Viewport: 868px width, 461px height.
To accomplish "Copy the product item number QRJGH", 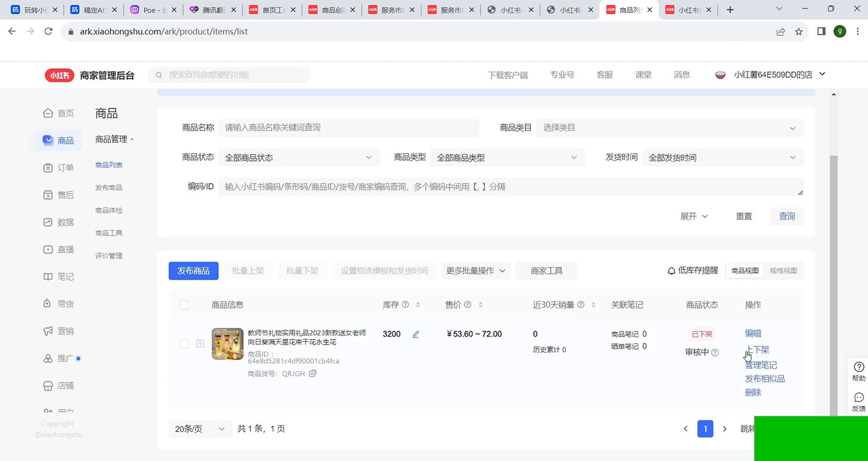I will pos(313,374).
